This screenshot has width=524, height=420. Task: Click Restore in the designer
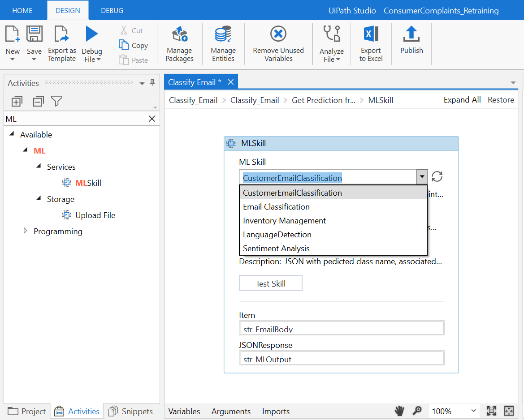point(501,100)
